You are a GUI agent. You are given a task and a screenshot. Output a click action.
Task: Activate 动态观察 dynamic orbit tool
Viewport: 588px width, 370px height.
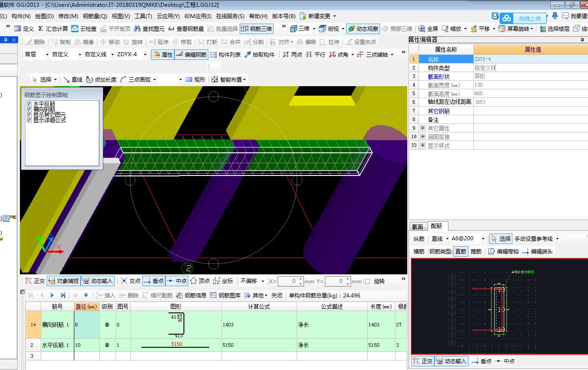(x=363, y=29)
